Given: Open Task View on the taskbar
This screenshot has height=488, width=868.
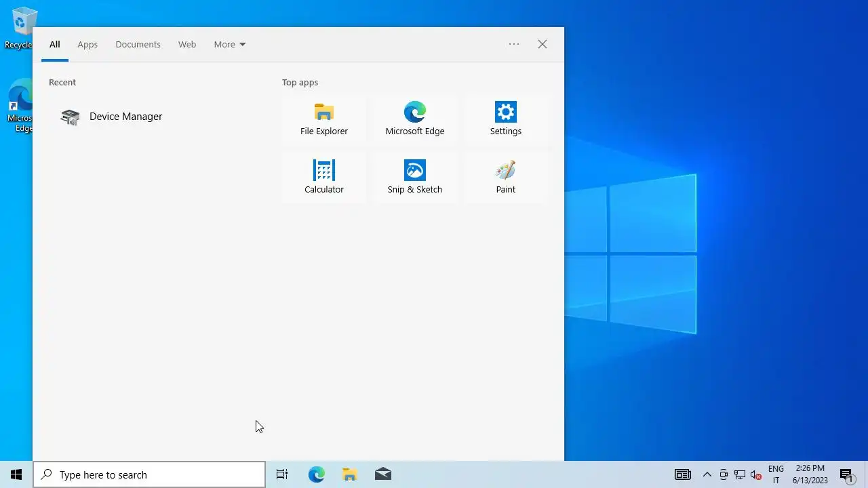Looking at the screenshot, I should click(x=282, y=474).
